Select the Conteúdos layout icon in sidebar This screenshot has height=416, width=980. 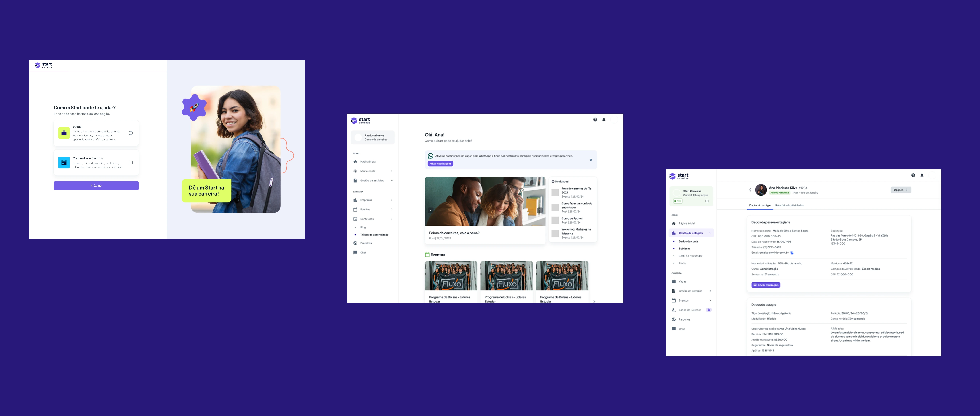pyautogui.click(x=355, y=219)
